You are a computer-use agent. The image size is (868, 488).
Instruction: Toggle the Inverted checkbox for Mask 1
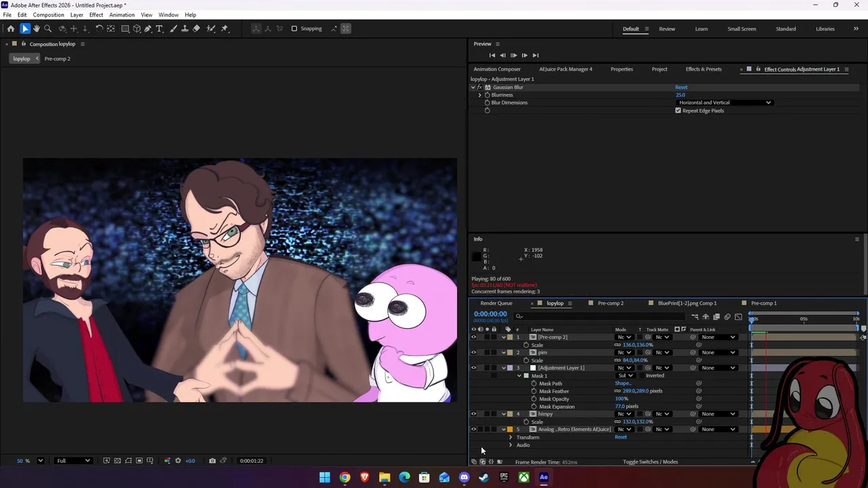tap(642, 375)
